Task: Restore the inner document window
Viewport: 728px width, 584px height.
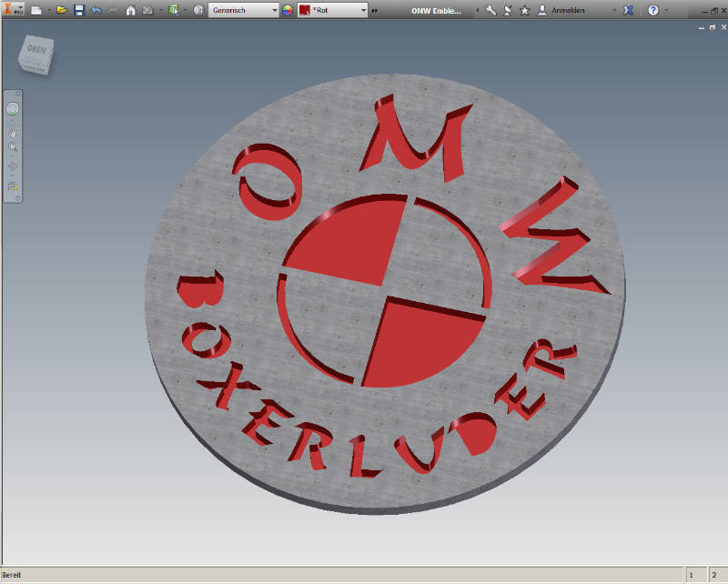Action: click(713, 28)
